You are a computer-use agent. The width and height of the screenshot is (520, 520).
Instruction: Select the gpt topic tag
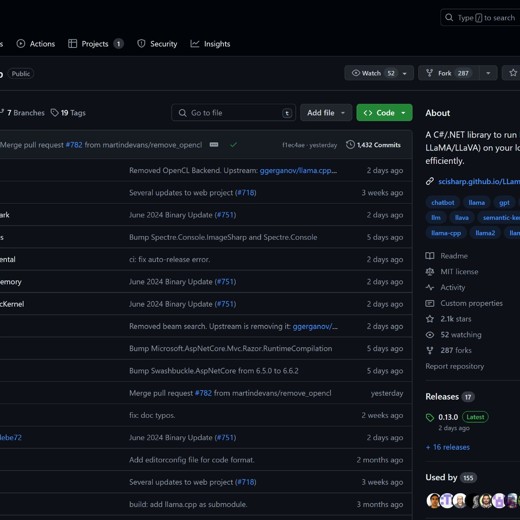[x=504, y=203]
